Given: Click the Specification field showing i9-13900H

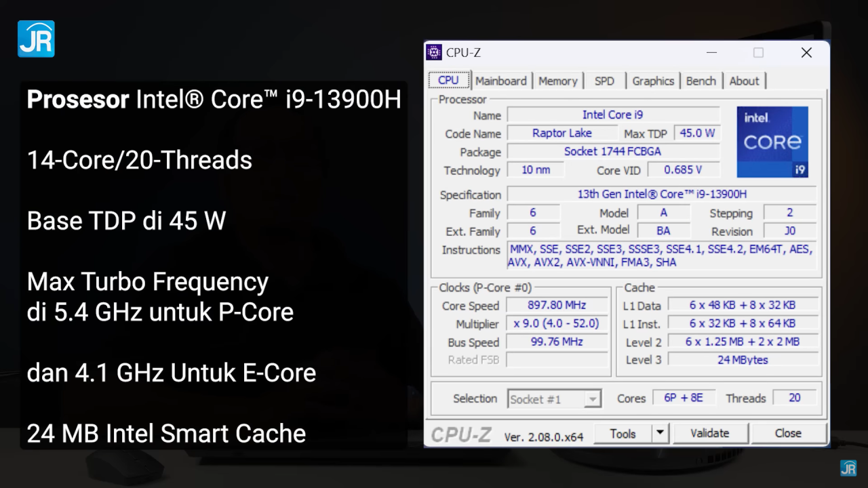Looking at the screenshot, I should pyautogui.click(x=661, y=194).
